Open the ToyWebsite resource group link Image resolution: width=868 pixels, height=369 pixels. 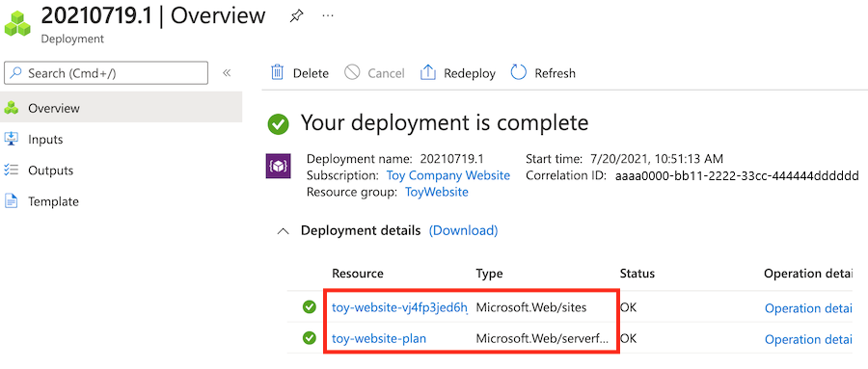click(x=437, y=192)
